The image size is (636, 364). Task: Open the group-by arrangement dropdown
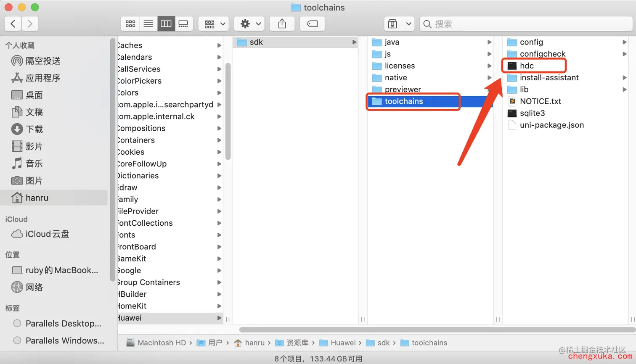click(x=214, y=24)
